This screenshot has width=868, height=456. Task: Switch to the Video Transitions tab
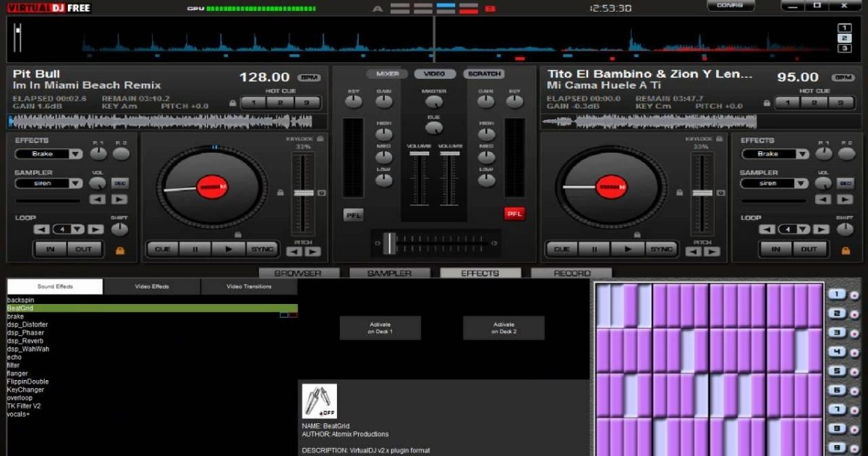point(250,287)
